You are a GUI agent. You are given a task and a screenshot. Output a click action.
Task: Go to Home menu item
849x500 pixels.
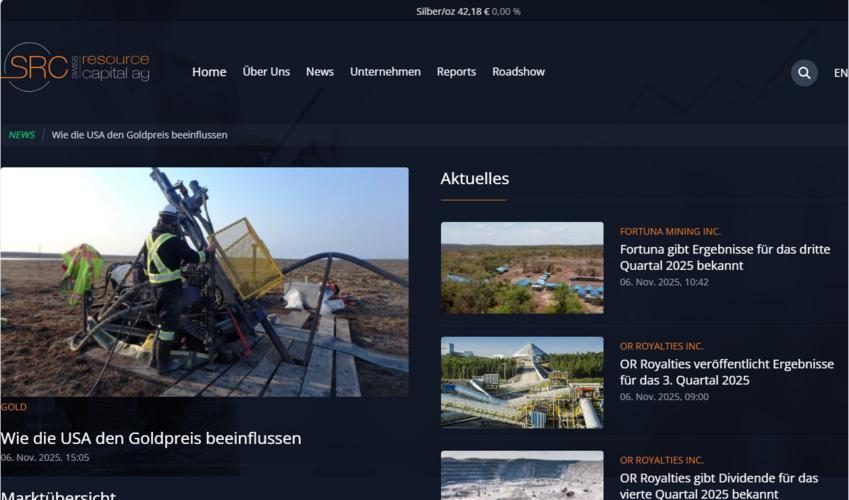tap(209, 72)
